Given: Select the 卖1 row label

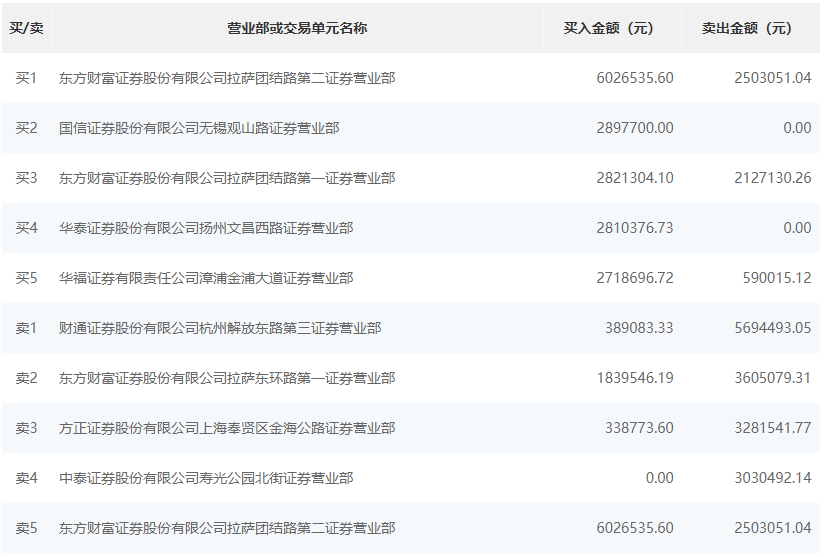Looking at the screenshot, I should 26,328.
